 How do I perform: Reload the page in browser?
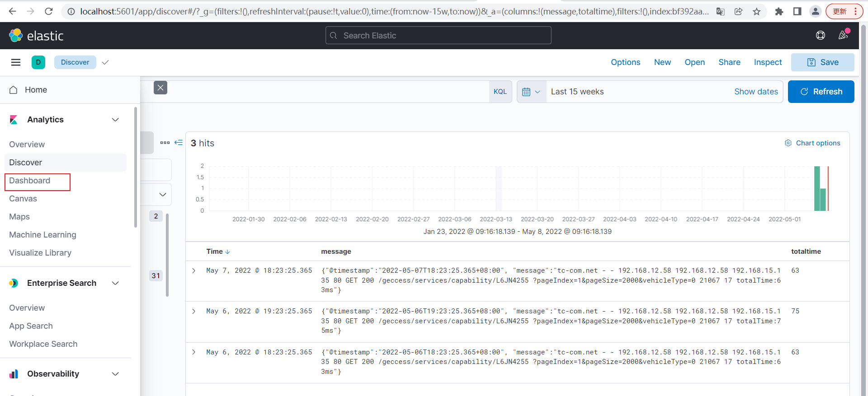tap(49, 11)
